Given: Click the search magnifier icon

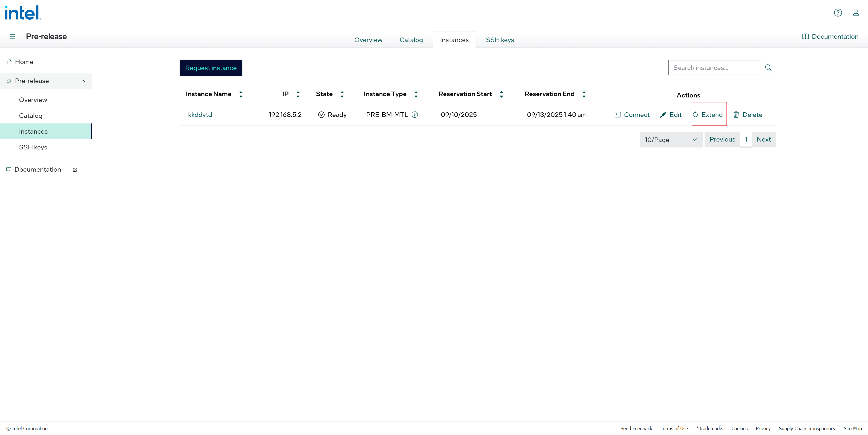Looking at the screenshot, I should coord(768,68).
